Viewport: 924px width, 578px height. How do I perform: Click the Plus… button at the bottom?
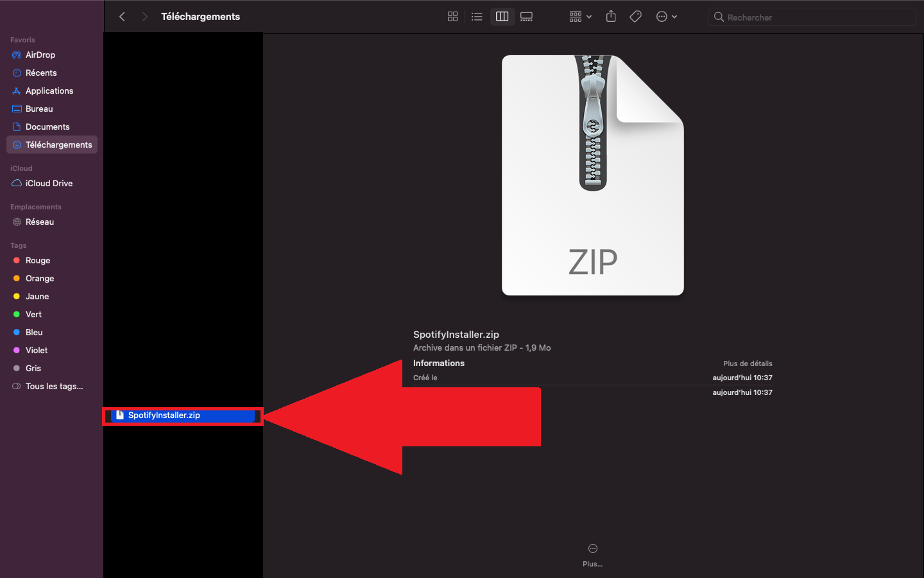[x=593, y=556]
